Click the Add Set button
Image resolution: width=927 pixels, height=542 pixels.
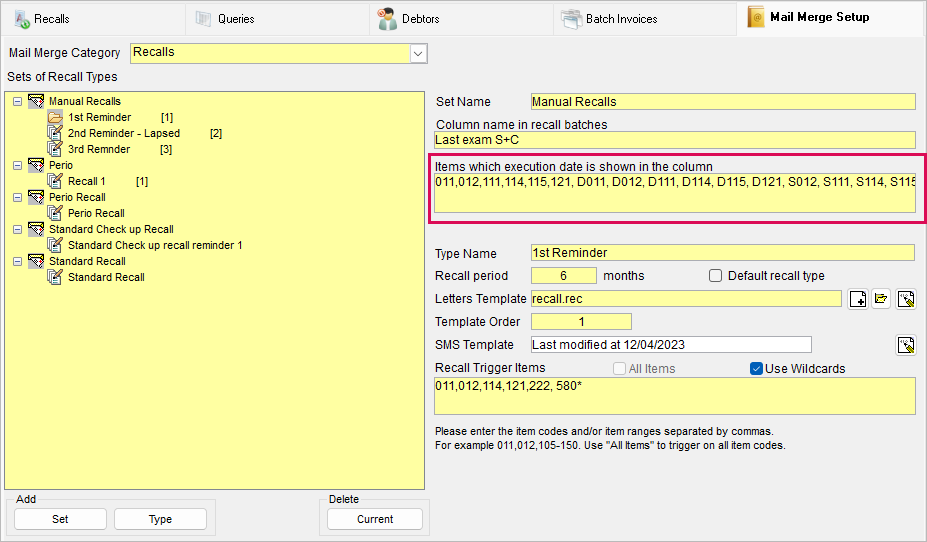pos(60,519)
